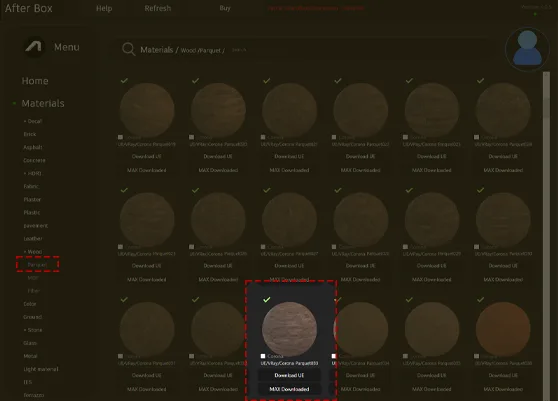Open the Light material category
The image size is (558, 401).
pos(41,369)
